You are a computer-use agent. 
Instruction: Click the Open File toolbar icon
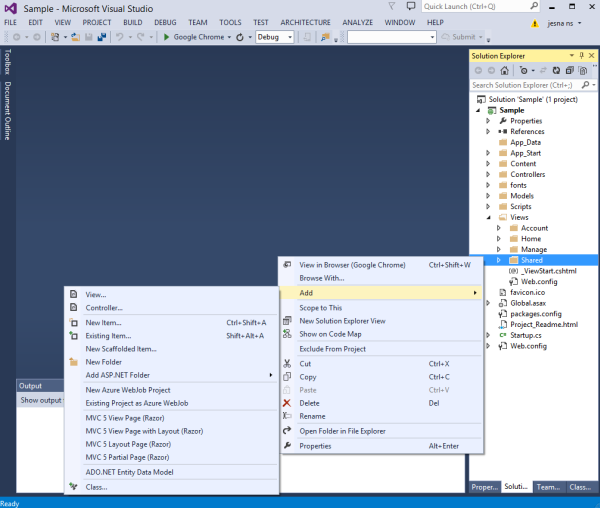coord(75,37)
